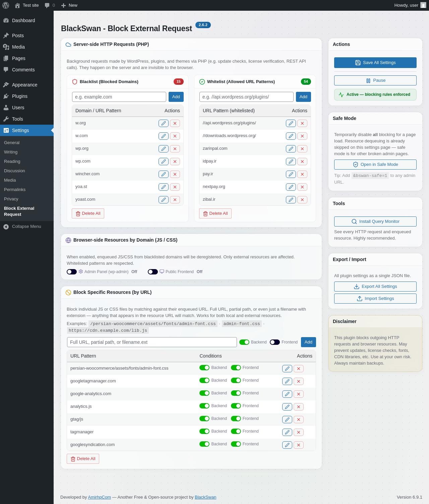Add the blacklist domain entry
The image size is (429, 504).
tap(176, 97)
